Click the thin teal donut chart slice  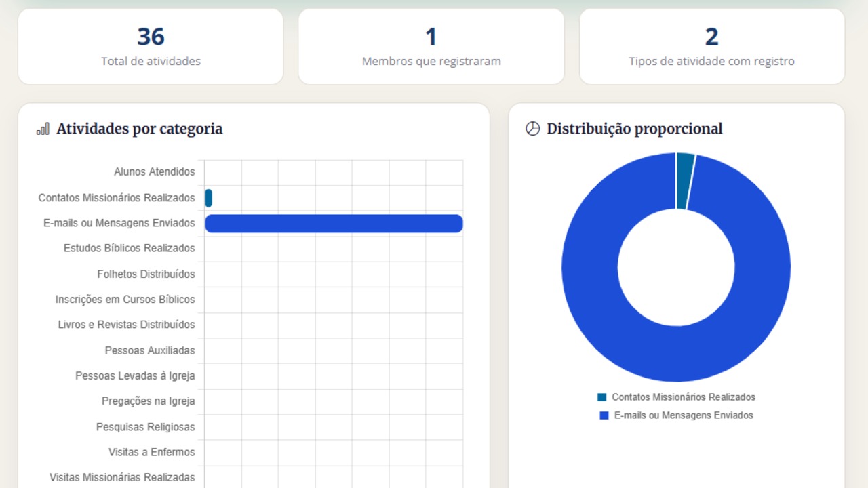point(685,182)
